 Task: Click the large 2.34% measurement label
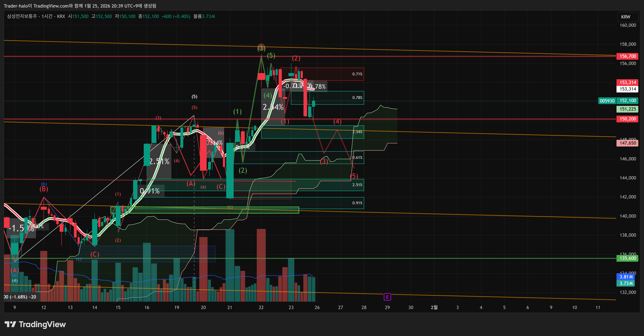point(273,107)
